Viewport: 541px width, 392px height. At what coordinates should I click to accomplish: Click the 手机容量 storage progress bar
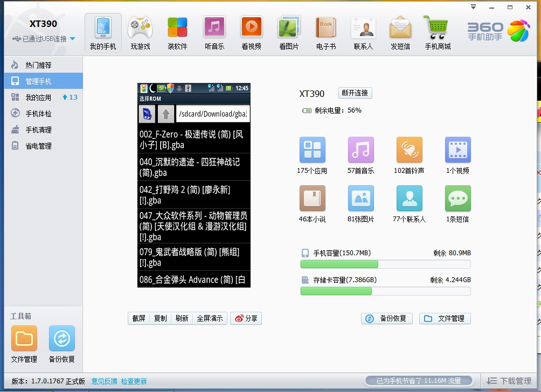[385, 264]
